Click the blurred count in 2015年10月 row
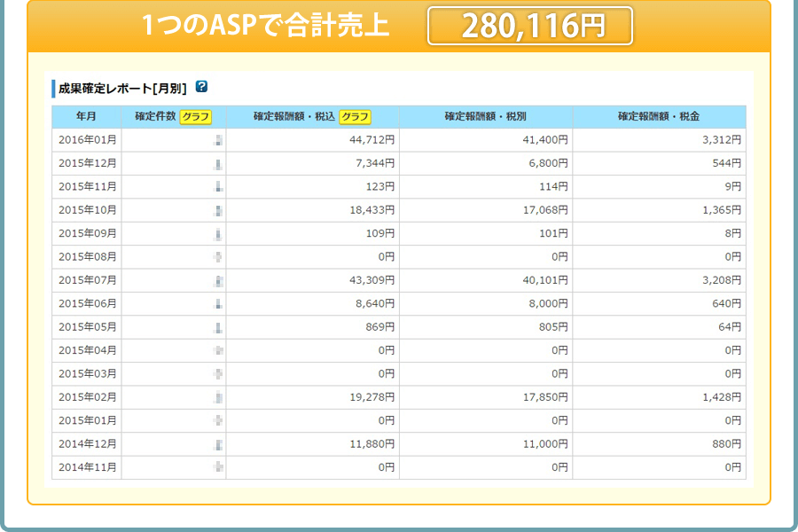 pos(218,211)
